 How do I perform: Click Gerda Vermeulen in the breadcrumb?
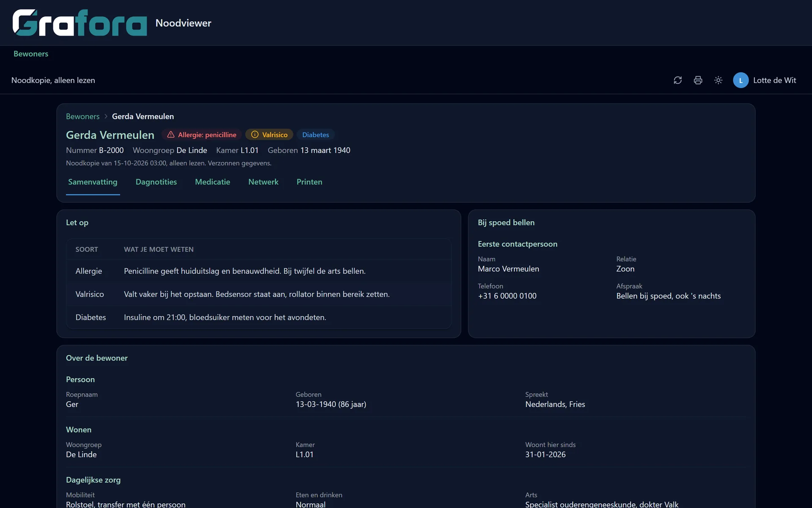[x=143, y=116]
